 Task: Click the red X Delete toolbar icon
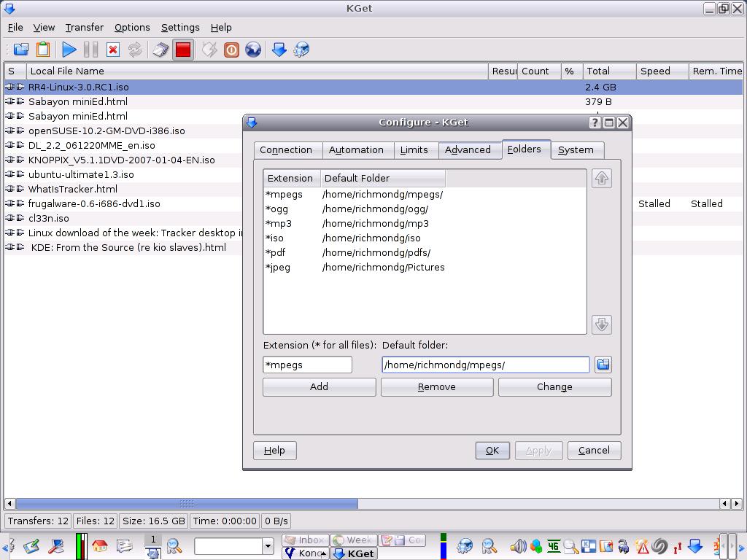[113, 50]
